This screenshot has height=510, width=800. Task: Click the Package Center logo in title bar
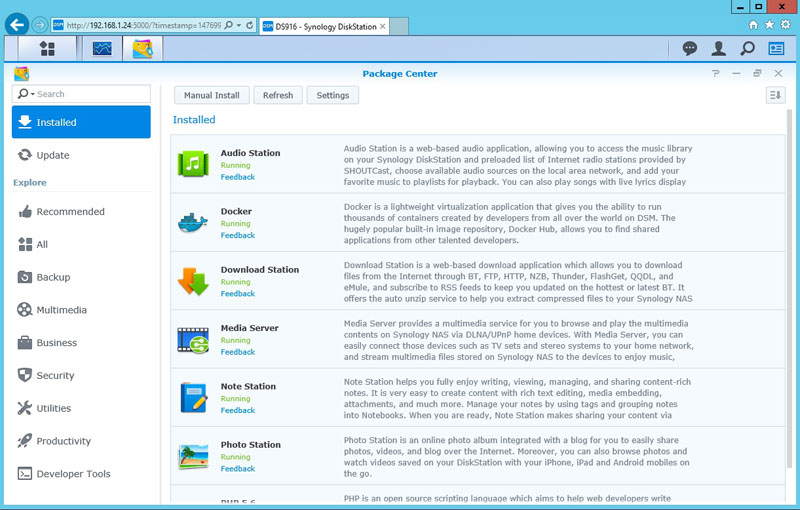click(x=21, y=74)
